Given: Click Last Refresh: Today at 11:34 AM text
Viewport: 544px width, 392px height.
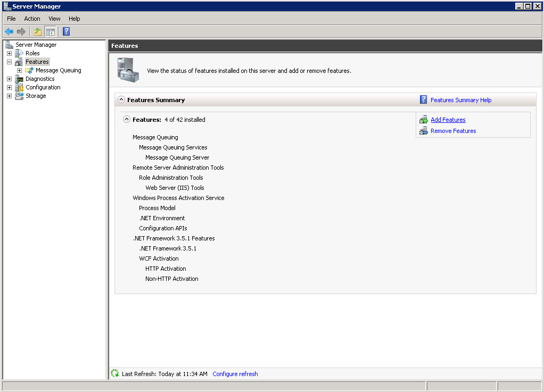Looking at the screenshot, I should tap(164, 373).
